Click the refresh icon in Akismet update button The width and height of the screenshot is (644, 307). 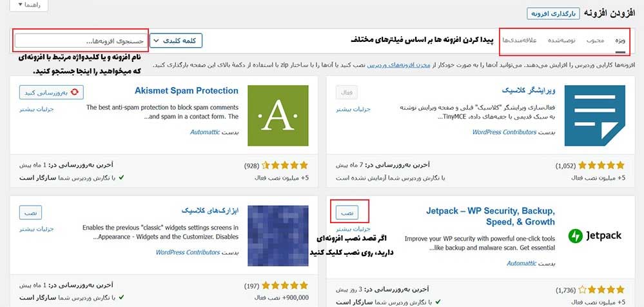pyautogui.click(x=75, y=92)
